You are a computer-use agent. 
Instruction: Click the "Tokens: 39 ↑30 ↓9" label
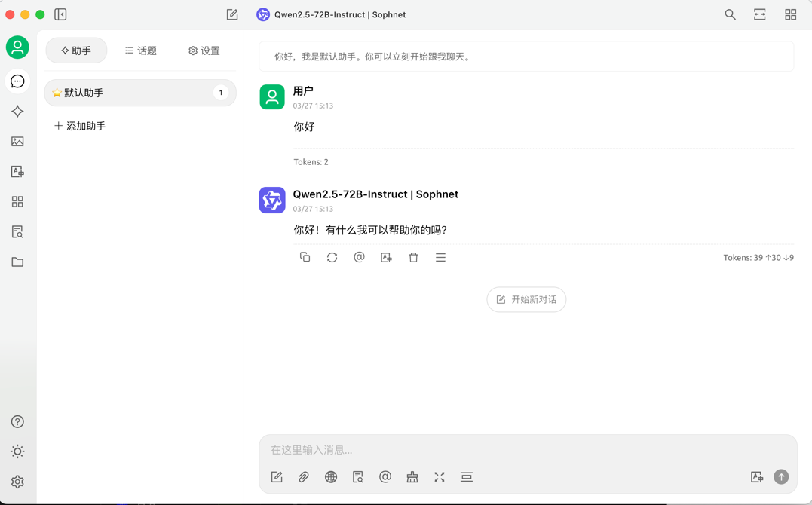(x=758, y=258)
